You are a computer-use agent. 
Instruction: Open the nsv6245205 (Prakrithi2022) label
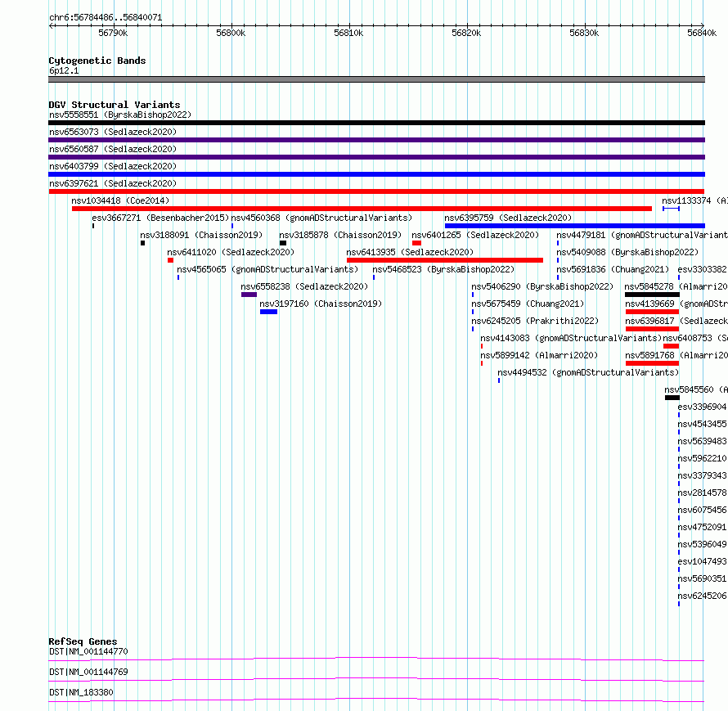(x=535, y=321)
